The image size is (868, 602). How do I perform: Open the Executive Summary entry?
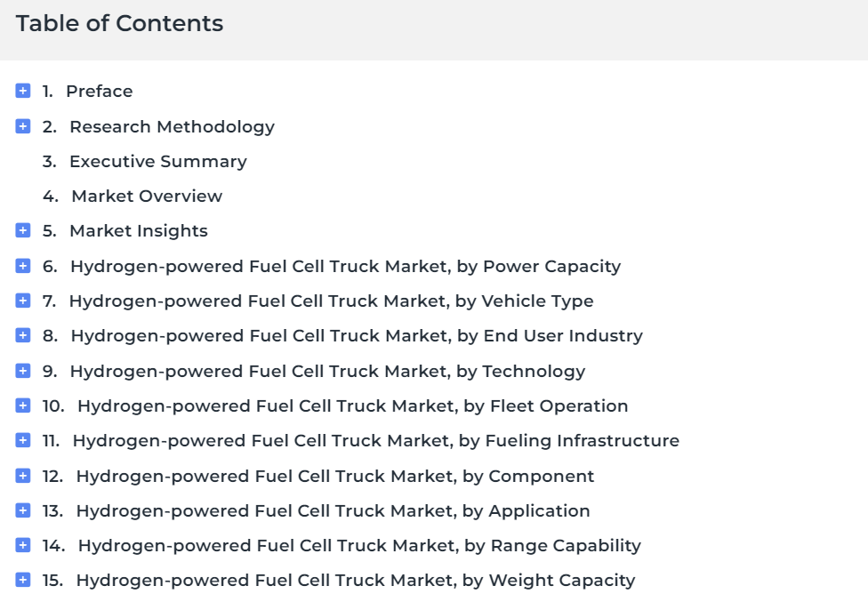158,162
